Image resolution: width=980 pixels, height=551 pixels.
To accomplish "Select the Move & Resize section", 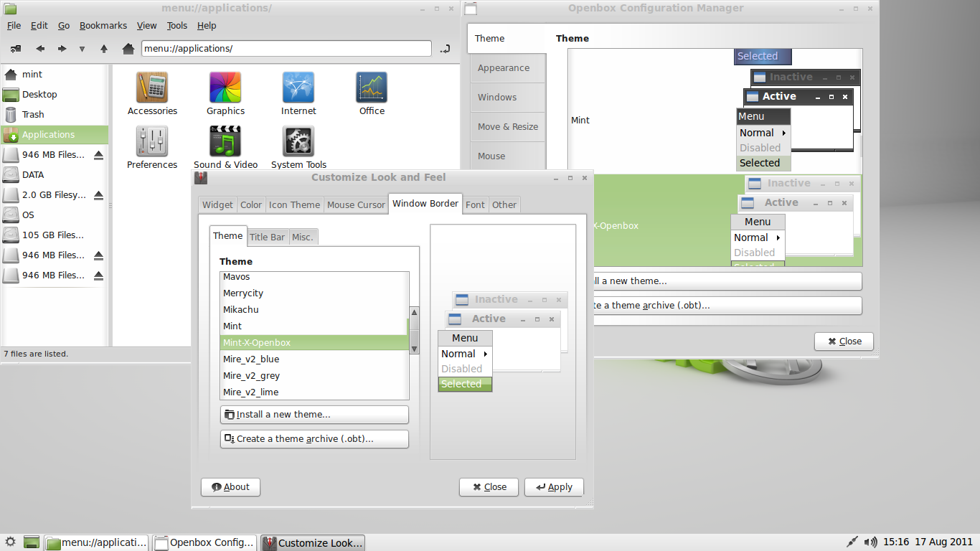I will pyautogui.click(x=507, y=126).
